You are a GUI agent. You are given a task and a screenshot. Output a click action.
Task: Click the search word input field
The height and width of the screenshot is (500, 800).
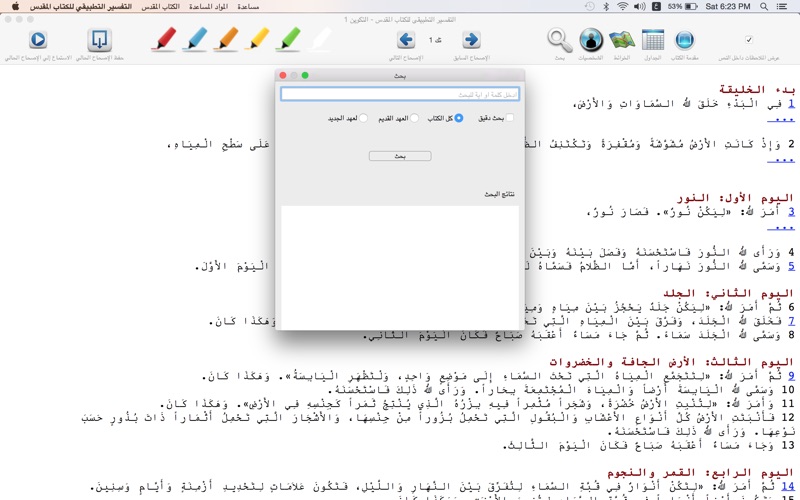[400, 94]
